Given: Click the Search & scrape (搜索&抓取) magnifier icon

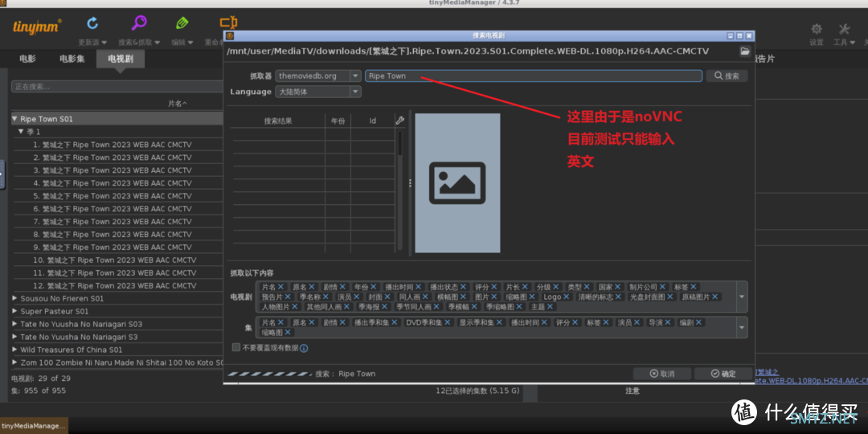Looking at the screenshot, I should (x=139, y=23).
